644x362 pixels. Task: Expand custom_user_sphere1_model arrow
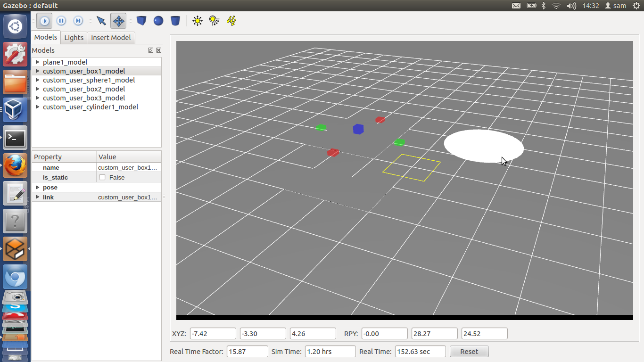(x=38, y=80)
